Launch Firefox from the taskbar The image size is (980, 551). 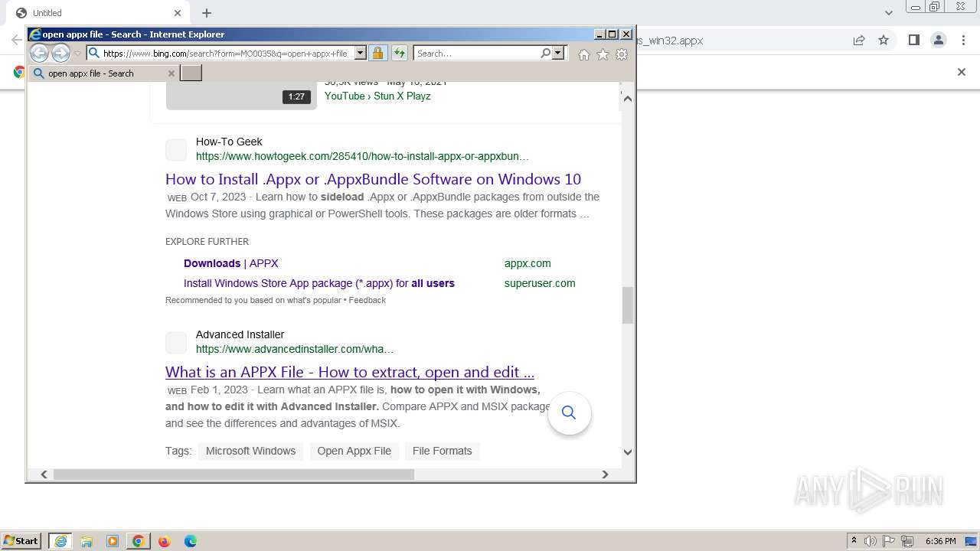(x=164, y=541)
